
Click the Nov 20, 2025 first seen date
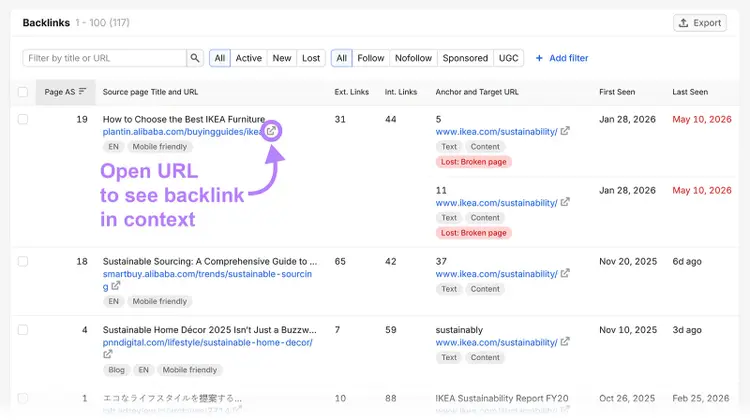(x=628, y=261)
